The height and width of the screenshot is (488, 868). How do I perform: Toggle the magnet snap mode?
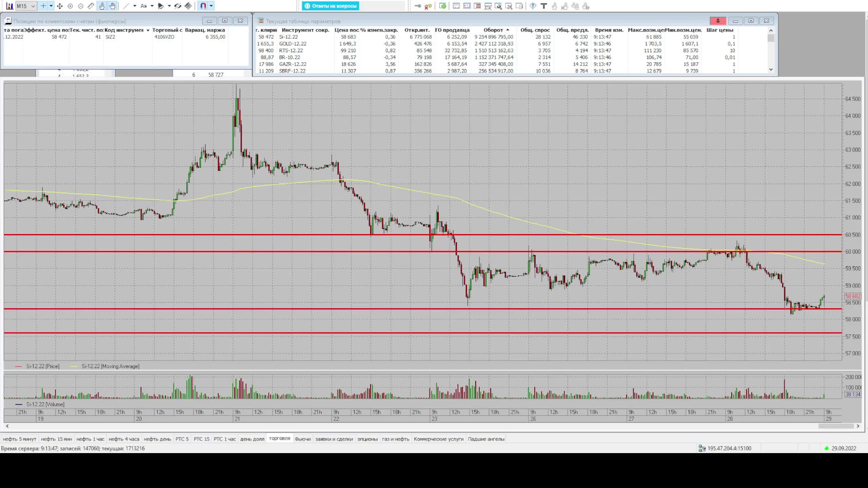tap(203, 6)
